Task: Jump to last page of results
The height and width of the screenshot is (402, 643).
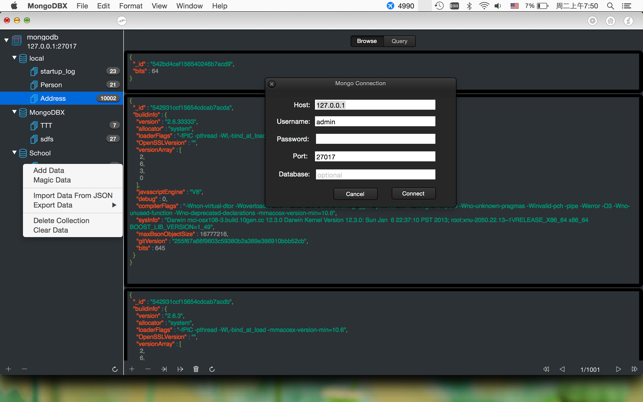Action: pos(634,369)
